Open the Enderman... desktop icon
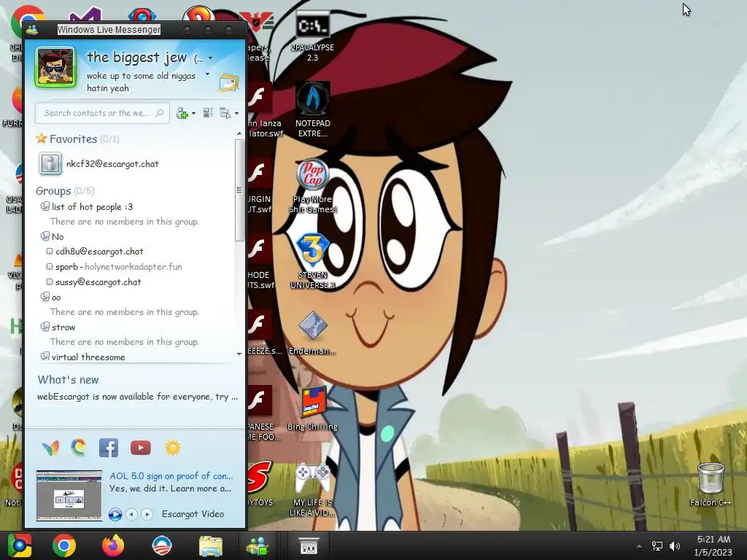The height and width of the screenshot is (560, 747). pyautogui.click(x=312, y=333)
